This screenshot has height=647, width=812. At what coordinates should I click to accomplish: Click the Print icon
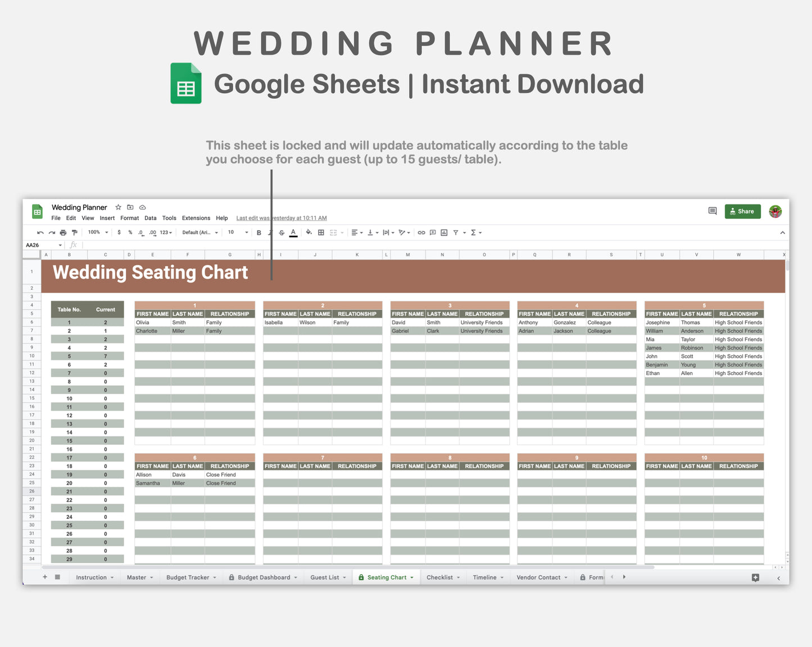point(62,232)
